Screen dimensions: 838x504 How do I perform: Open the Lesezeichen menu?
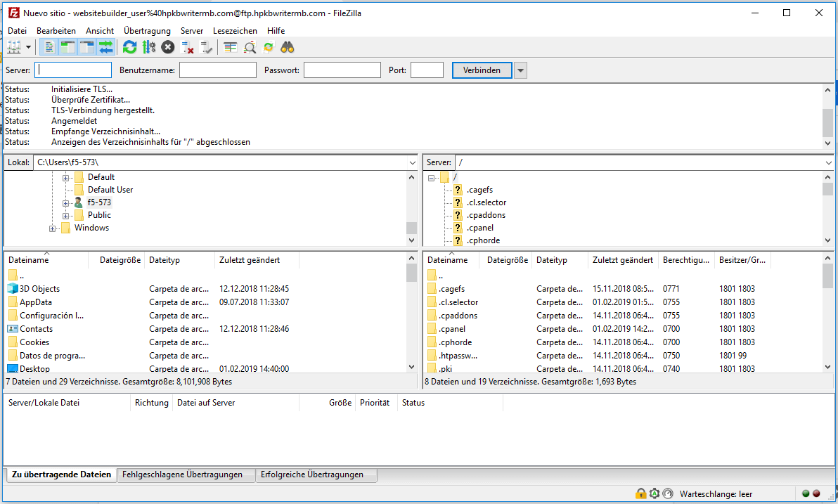click(x=235, y=31)
